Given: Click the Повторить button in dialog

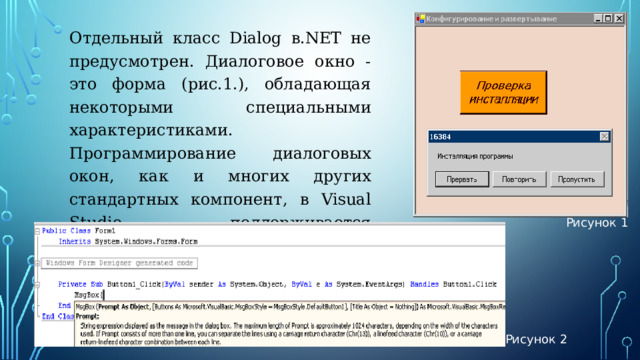Looking at the screenshot, I should tap(519, 179).
